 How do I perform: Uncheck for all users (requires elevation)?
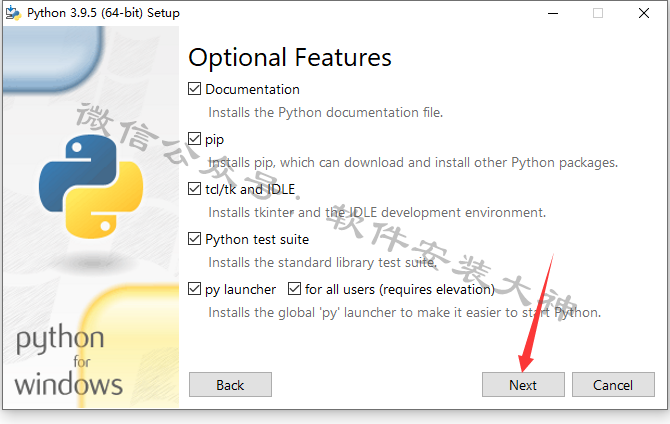click(294, 289)
